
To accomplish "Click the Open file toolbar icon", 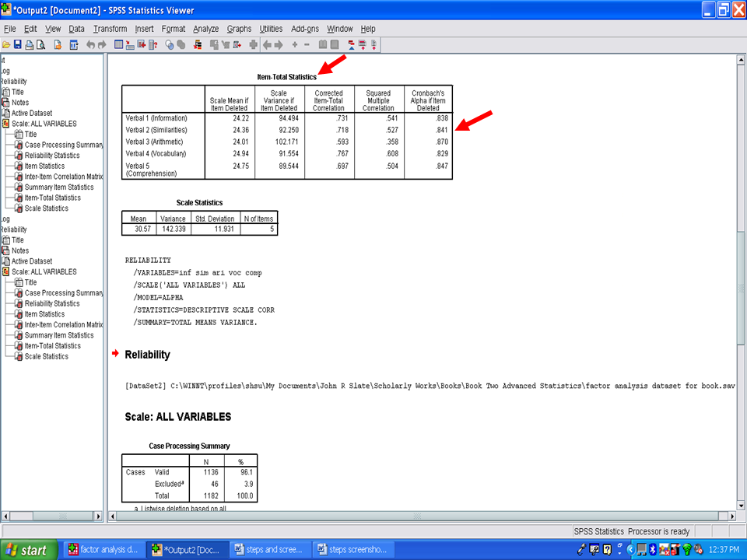I will coord(5,45).
